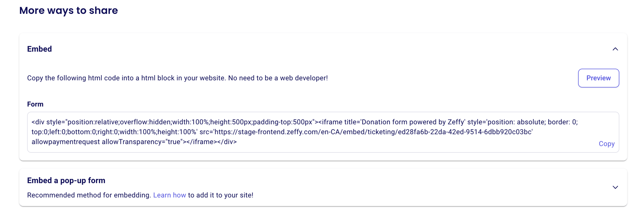This screenshot has width=644, height=215.
Task: Select the Copy action for the form code
Action: [x=606, y=143]
